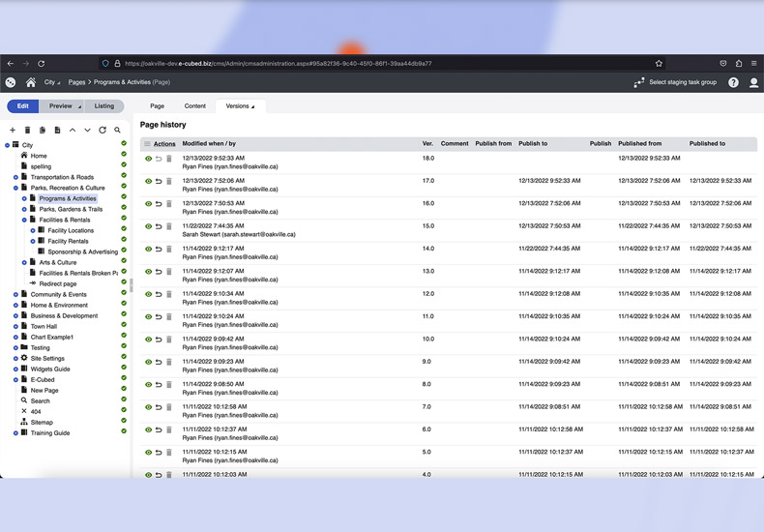
Task: View version 18.0 with its eye icon
Action: click(148, 159)
